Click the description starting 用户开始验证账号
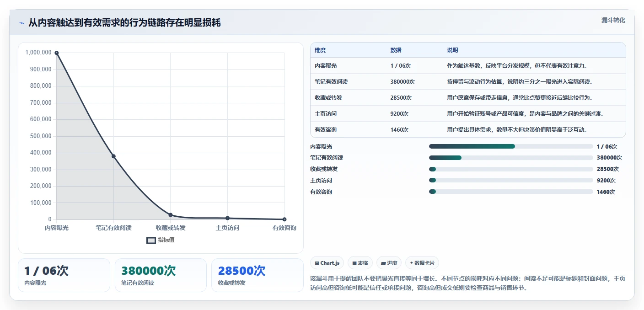This screenshot has width=644, height=310. click(x=525, y=114)
